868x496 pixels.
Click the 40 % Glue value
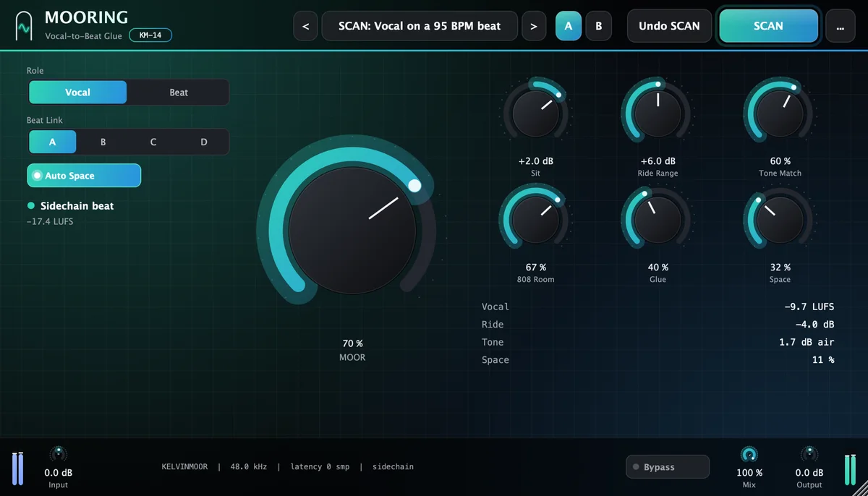click(658, 268)
